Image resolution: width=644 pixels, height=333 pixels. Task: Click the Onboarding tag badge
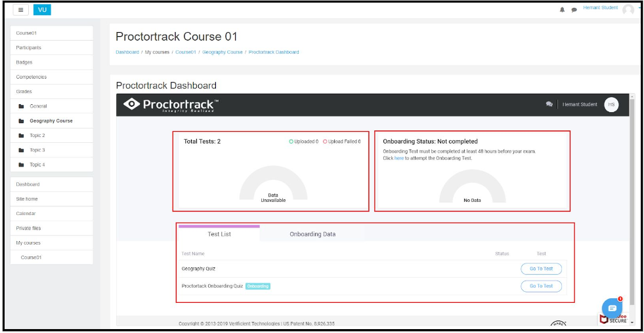coord(258,286)
